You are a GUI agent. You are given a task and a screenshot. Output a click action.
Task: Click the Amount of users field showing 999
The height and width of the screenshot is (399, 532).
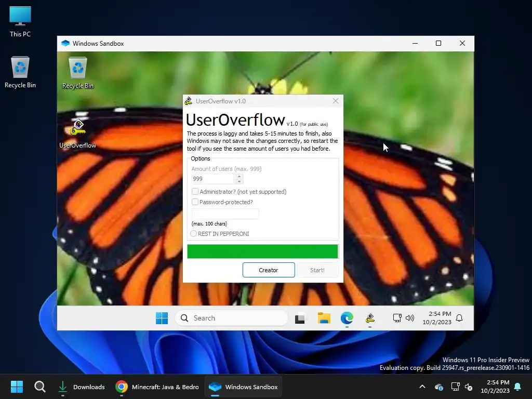213,179
